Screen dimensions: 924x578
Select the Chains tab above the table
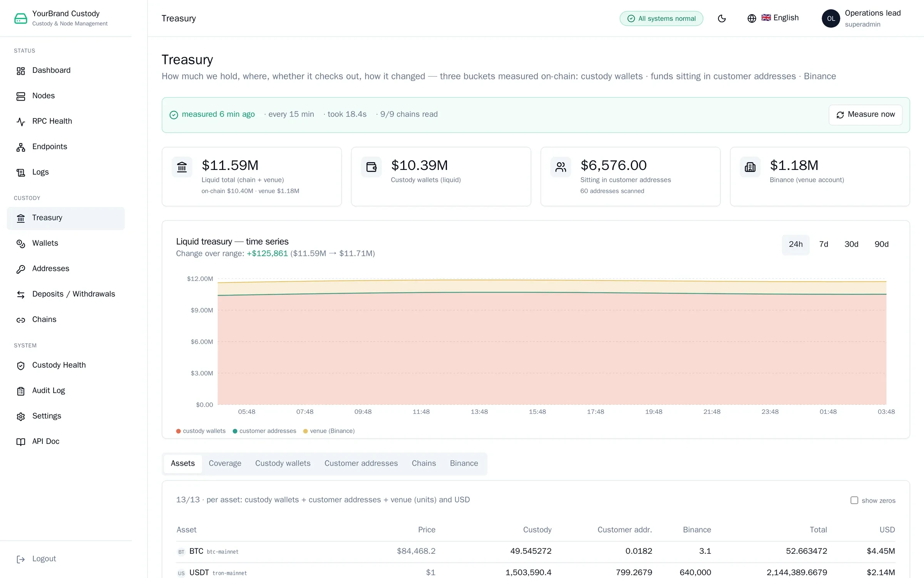(x=423, y=463)
